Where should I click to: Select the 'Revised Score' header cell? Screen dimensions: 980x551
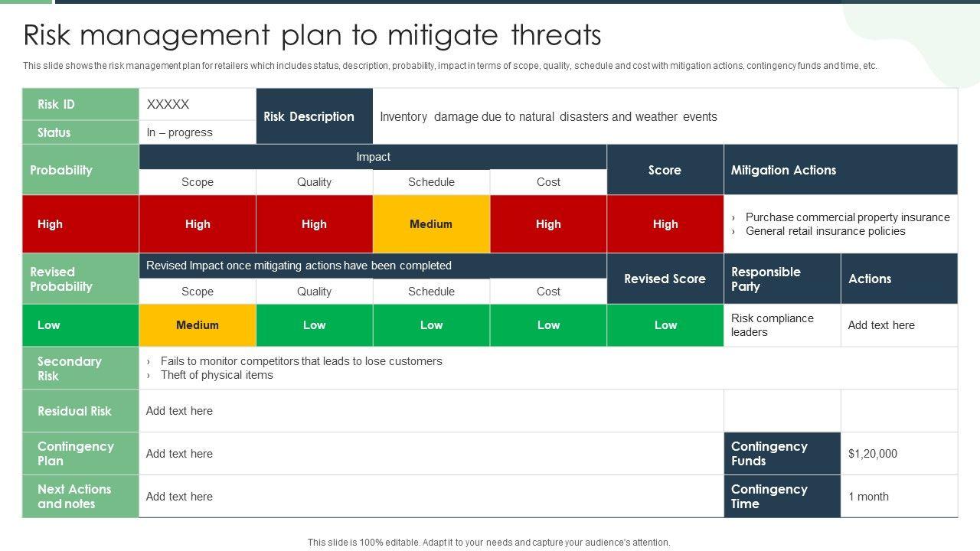665,279
